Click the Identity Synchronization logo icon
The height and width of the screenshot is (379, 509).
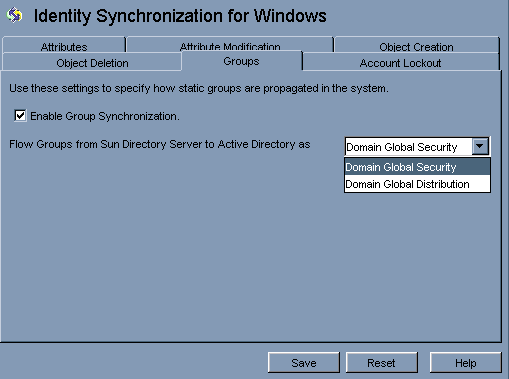click(14, 15)
